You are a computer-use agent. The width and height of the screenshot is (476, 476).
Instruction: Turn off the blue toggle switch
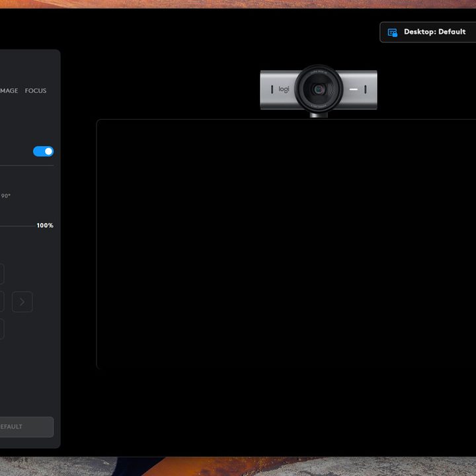point(44,151)
